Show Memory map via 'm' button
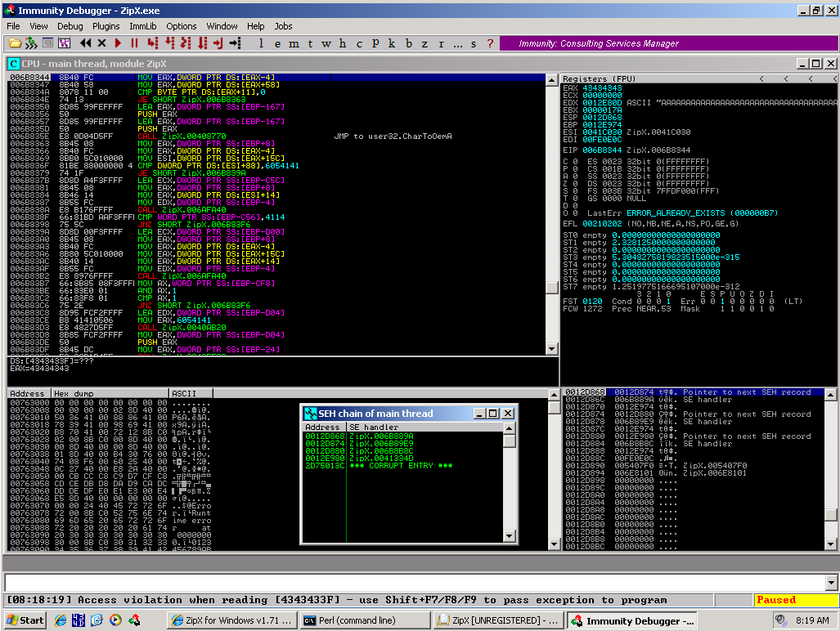Screen dimensions: 840x631 point(294,43)
